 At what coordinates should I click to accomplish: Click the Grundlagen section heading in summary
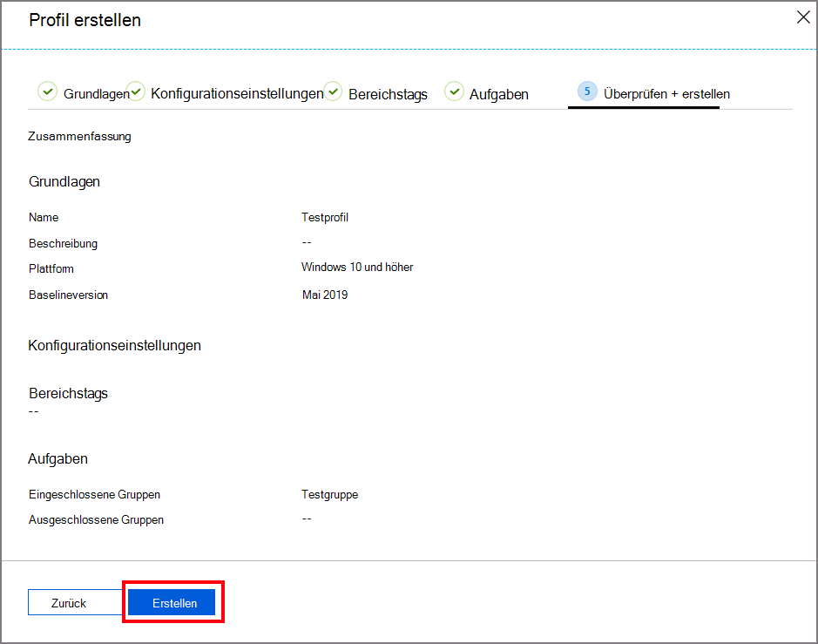(64, 181)
